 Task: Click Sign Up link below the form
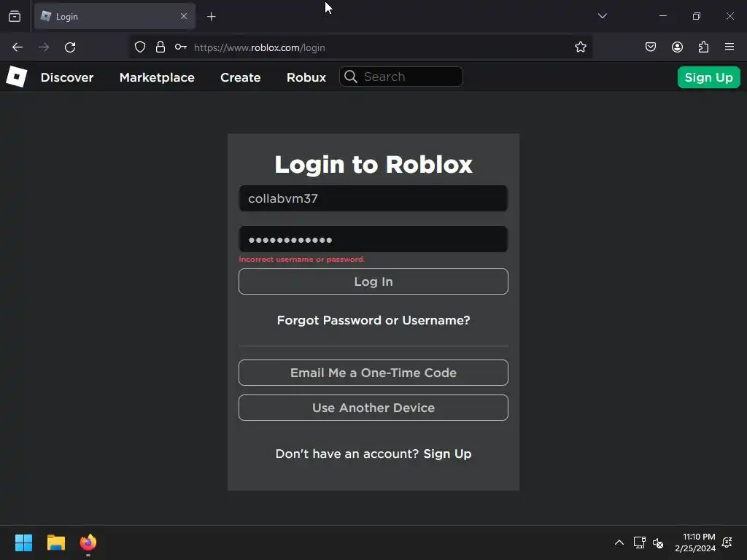pos(447,454)
